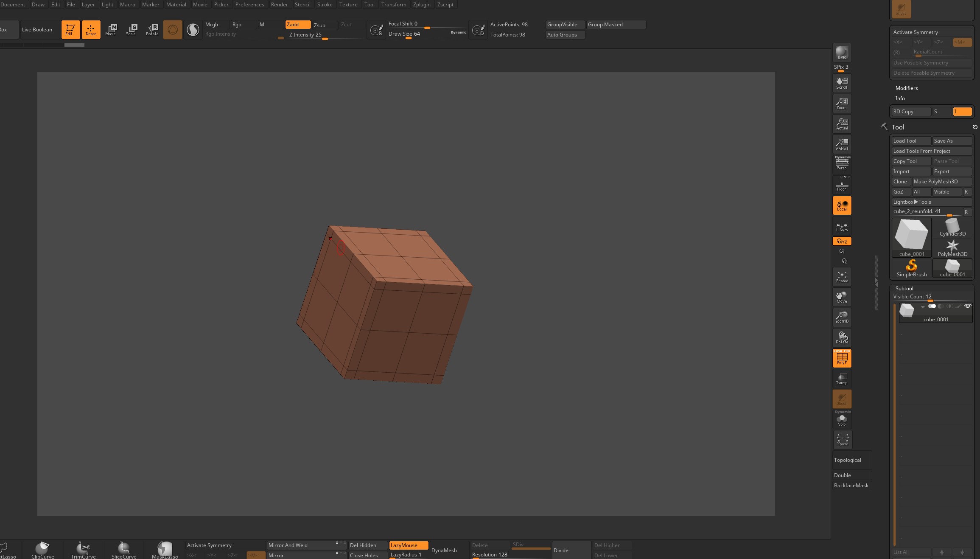Click Load Tool button

click(911, 141)
